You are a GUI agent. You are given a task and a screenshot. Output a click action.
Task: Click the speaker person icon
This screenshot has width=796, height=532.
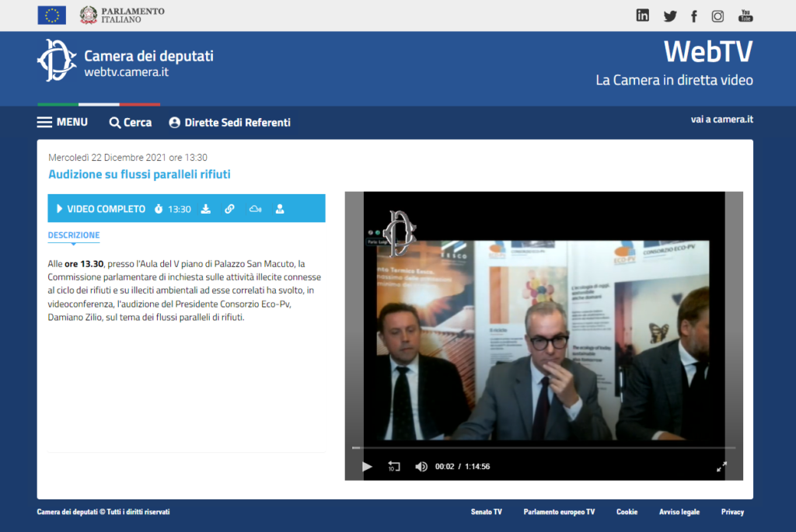click(280, 209)
